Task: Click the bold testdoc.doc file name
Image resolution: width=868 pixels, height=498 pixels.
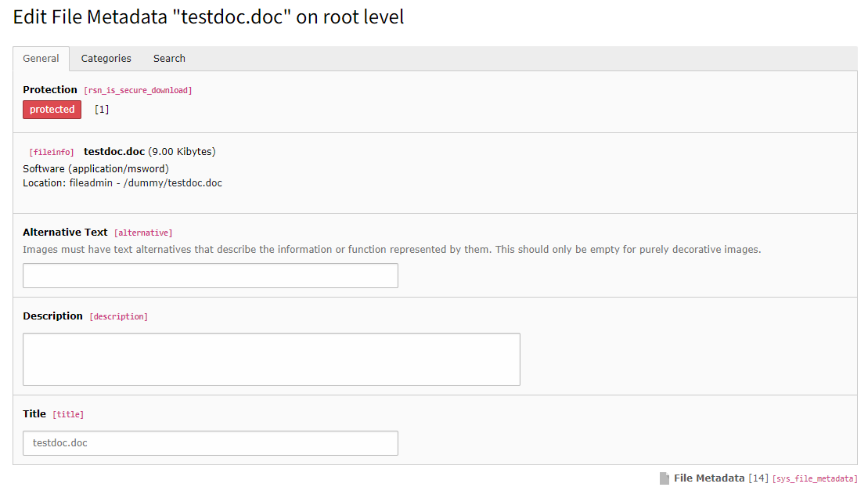Action: tap(114, 151)
